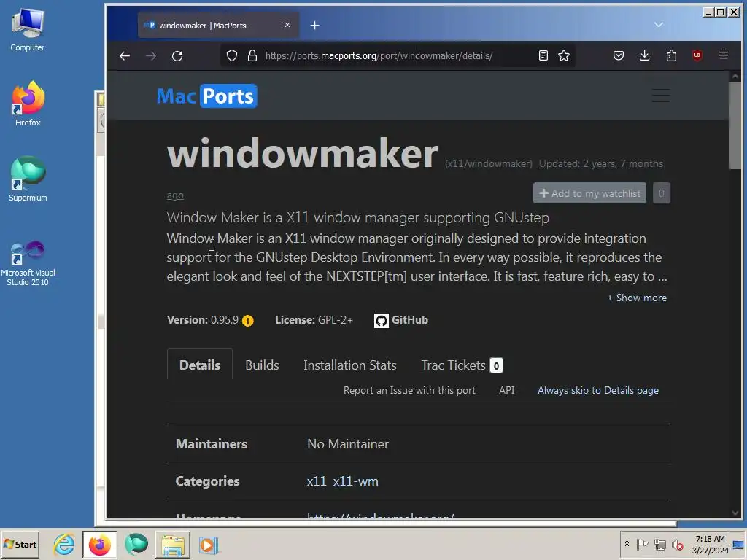Click the scrollbar up arrow
Image resolution: width=747 pixels, height=560 pixels.
pyautogui.click(x=735, y=76)
